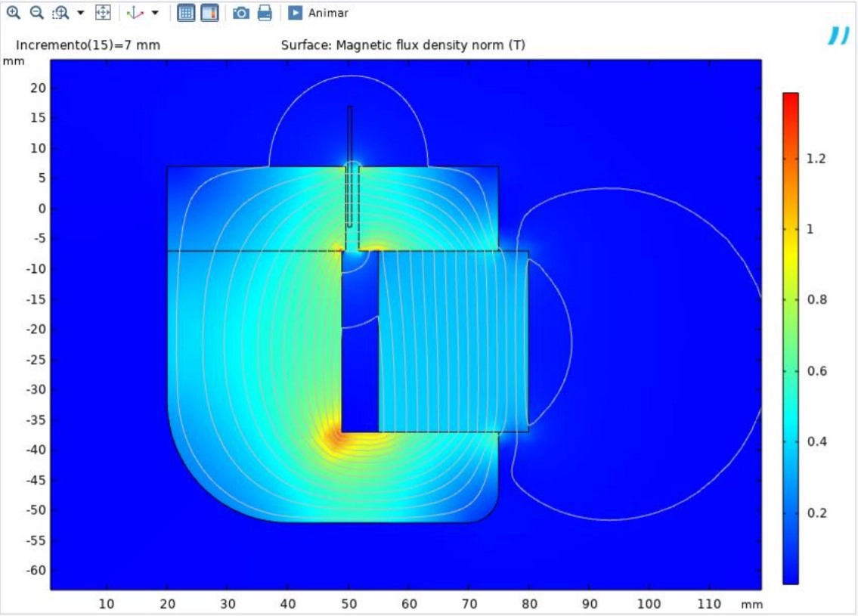Screen dimensions: 858x616
Task: Take an image snapshot with the camera icon
Action: click(x=240, y=13)
